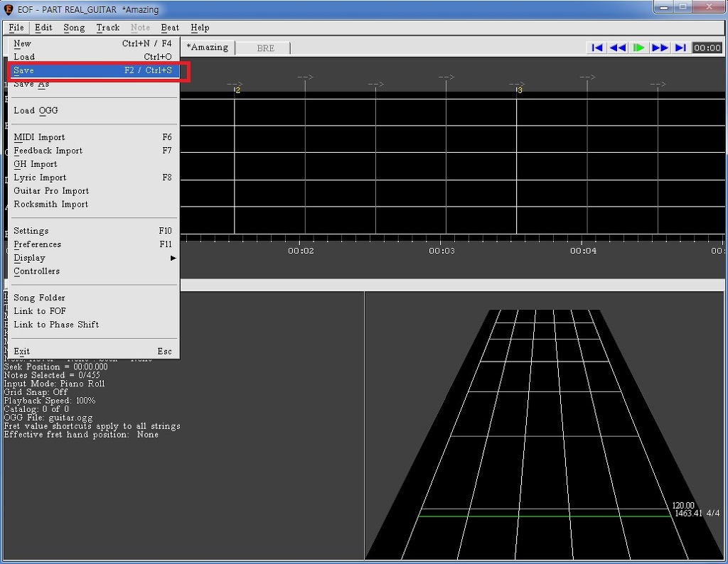Open the Beat menu
The image size is (728, 564).
click(170, 28)
